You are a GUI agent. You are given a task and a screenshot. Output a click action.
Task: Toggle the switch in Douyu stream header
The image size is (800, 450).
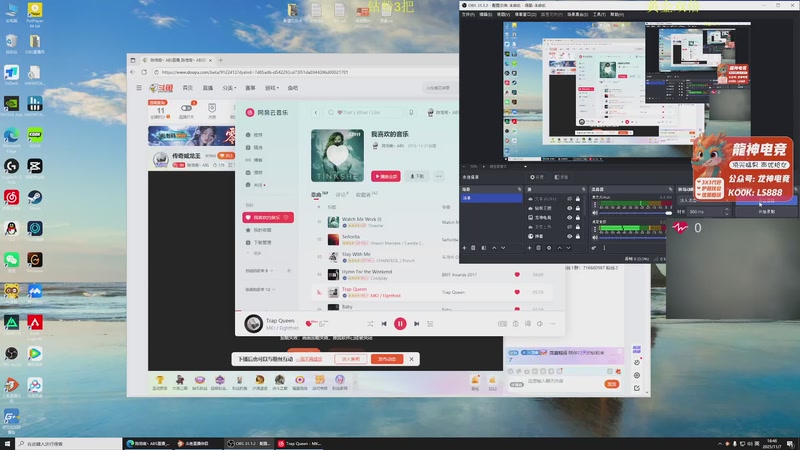[186, 108]
